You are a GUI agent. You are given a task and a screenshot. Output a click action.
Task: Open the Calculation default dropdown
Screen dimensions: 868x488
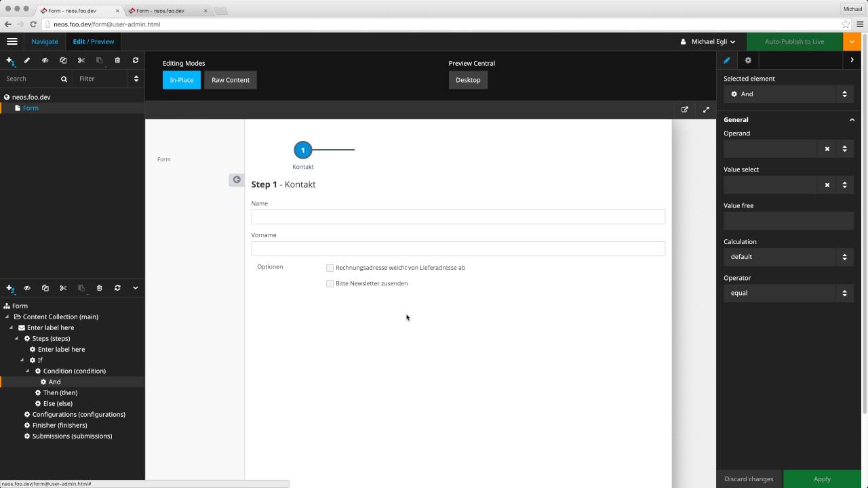(789, 257)
